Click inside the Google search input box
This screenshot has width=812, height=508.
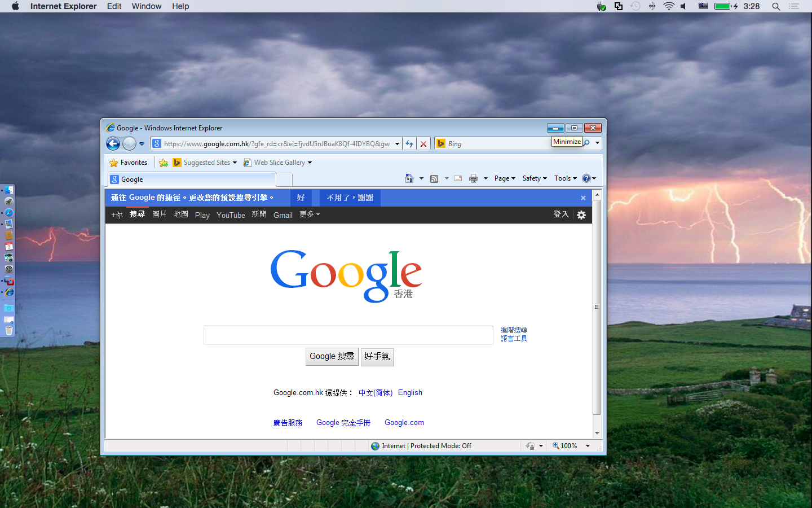pos(348,335)
